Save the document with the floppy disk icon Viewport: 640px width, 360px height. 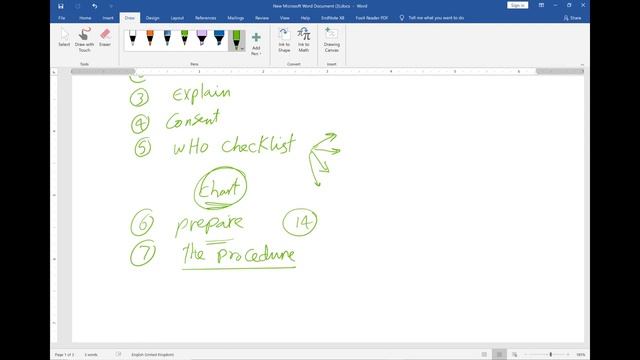[61, 6]
